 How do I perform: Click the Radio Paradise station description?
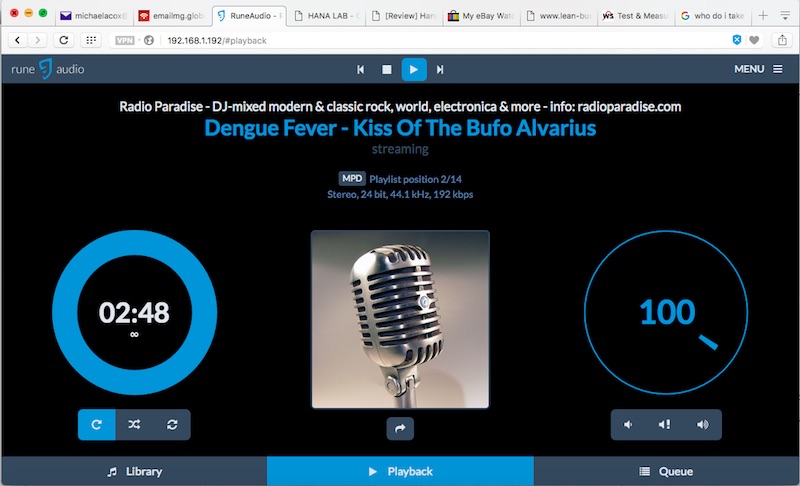click(400, 106)
